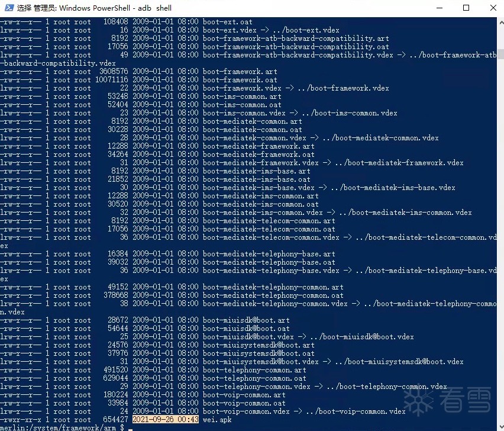
Task: Click the permissions -rwxr-xr-x of wei.apk
Action: point(21,420)
